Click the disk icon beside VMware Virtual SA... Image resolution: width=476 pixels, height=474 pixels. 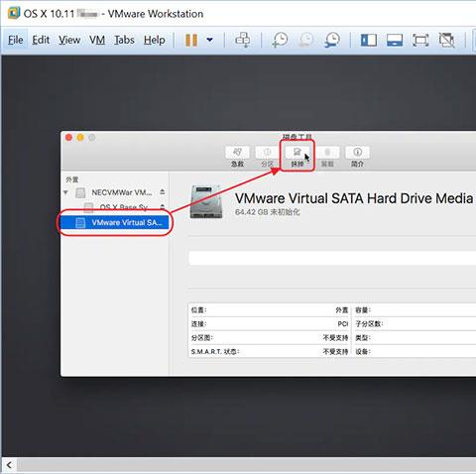[x=80, y=222]
